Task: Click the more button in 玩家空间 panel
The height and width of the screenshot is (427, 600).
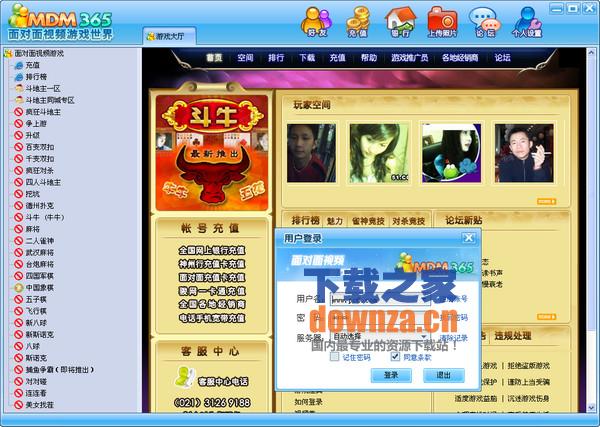Action: pyautogui.click(x=546, y=201)
